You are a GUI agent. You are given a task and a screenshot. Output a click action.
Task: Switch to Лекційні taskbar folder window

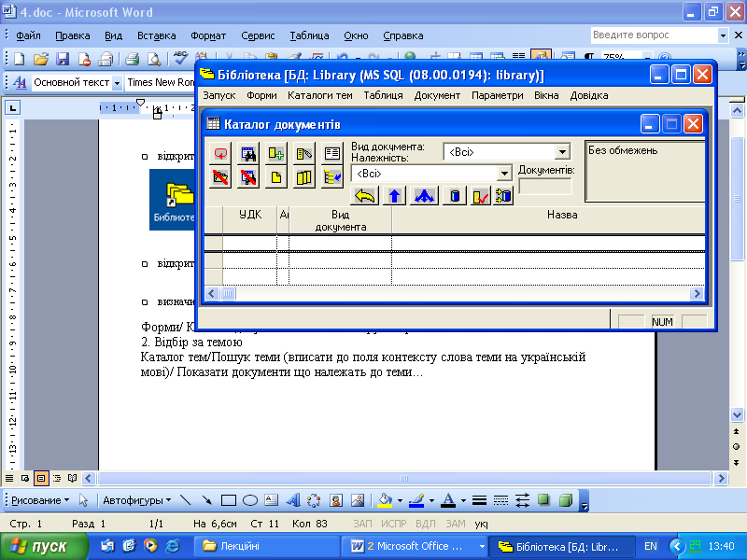pyautogui.click(x=267, y=546)
